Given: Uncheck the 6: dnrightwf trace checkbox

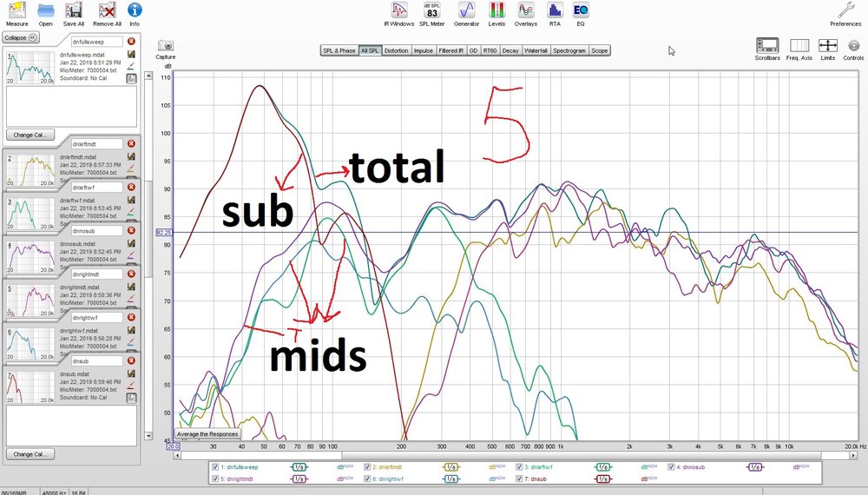Looking at the screenshot, I should pos(367,479).
